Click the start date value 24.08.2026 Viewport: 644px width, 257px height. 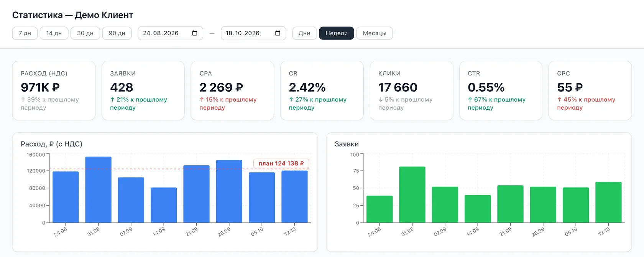161,33
